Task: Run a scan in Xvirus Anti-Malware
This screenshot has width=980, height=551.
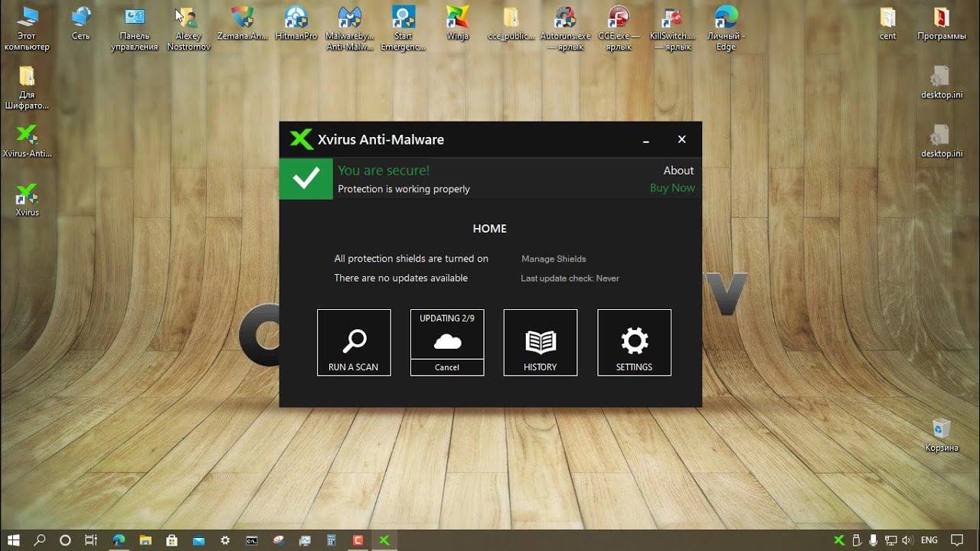Action: pos(354,342)
